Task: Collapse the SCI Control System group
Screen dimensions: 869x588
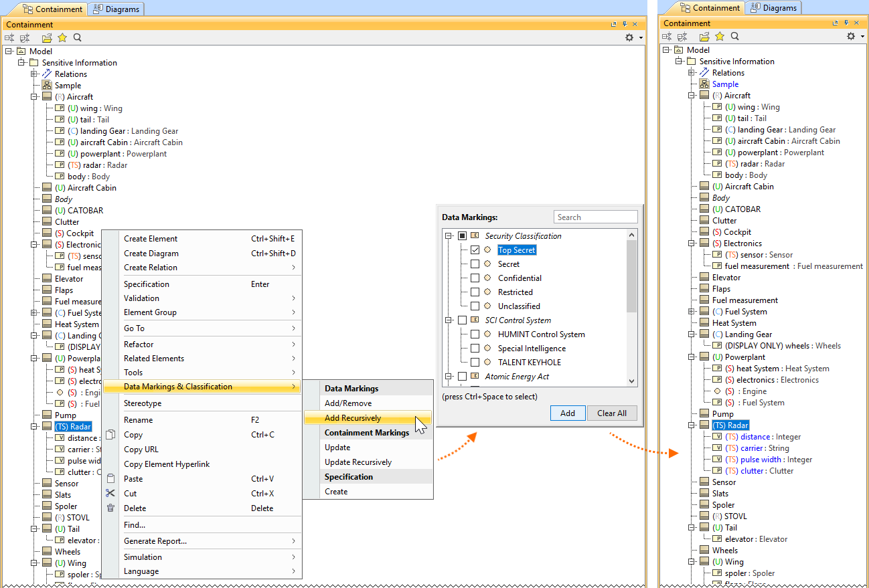Action: pos(449,320)
